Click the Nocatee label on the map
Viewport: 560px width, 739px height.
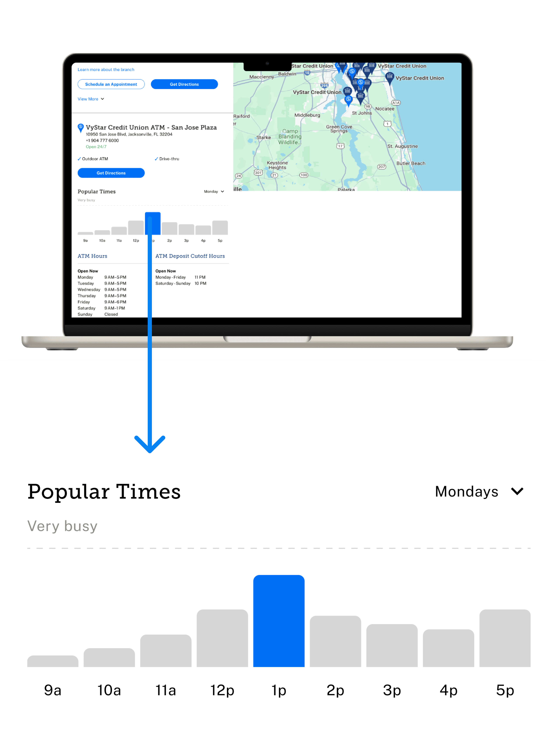coord(385,109)
